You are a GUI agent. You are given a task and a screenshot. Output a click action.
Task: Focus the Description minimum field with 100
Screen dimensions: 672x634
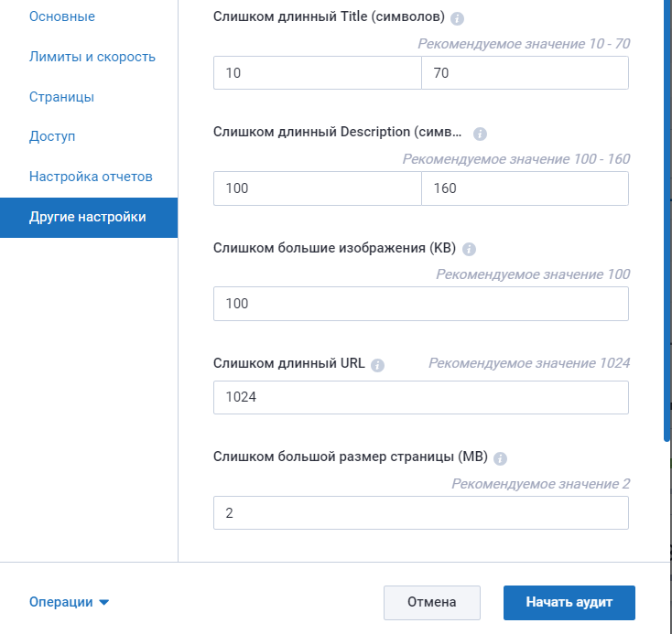[317, 188]
